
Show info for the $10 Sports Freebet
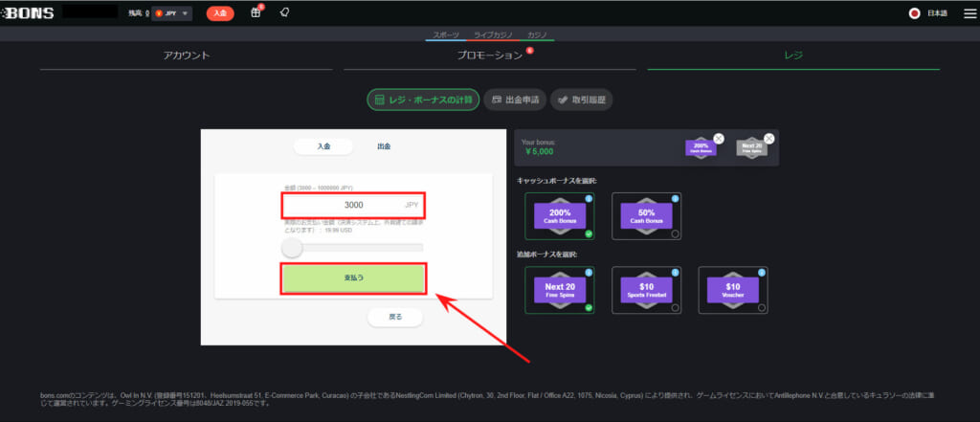click(675, 273)
